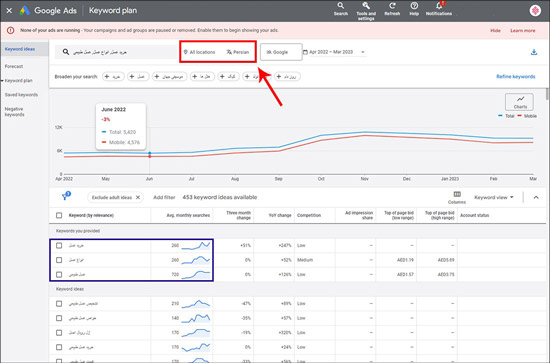Open Saved keywords in sidebar

pos(21,95)
